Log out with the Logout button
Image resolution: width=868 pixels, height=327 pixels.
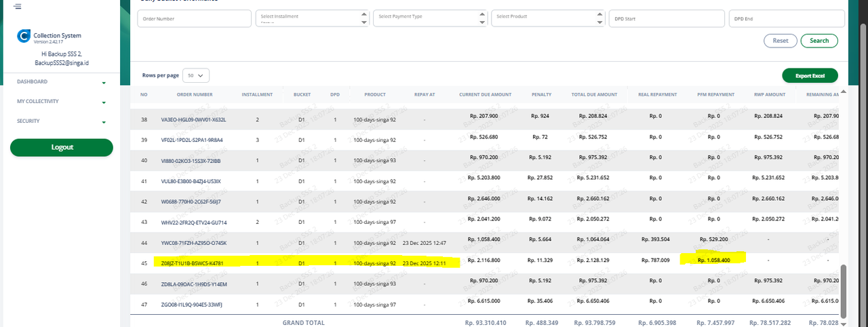pos(62,147)
